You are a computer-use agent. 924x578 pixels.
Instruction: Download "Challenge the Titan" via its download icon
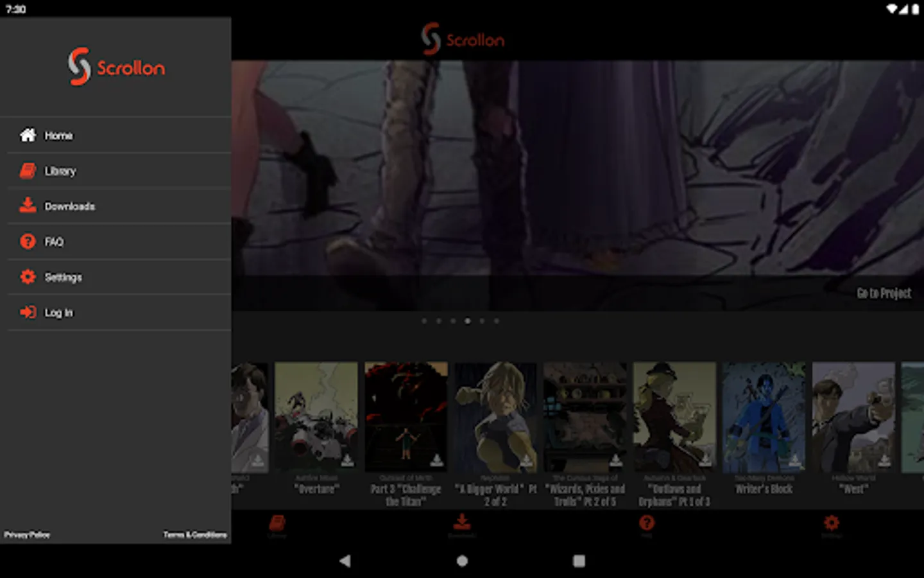(437, 460)
